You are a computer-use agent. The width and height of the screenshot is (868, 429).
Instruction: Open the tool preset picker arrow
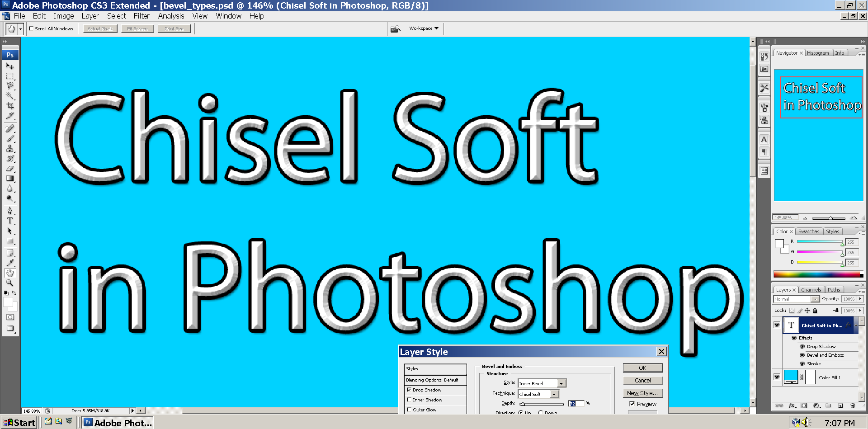pyautogui.click(x=20, y=29)
